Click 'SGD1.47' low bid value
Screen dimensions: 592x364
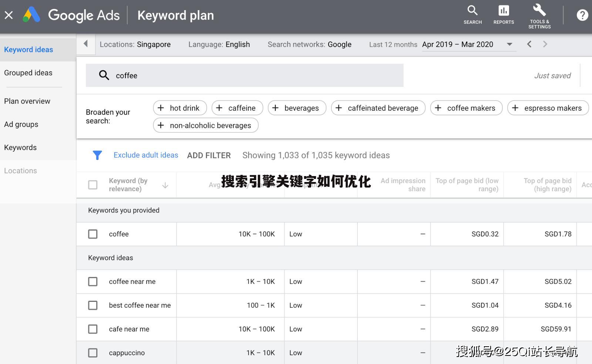485,282
